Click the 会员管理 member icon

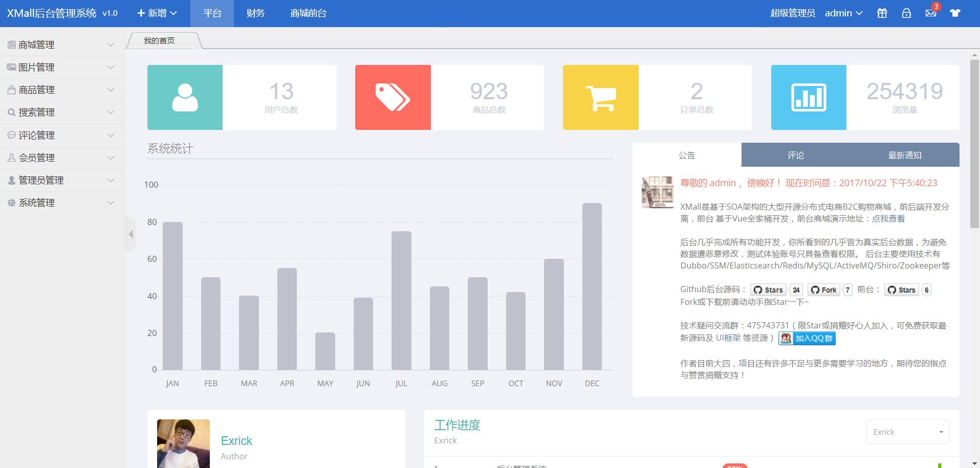pos(11,158)
